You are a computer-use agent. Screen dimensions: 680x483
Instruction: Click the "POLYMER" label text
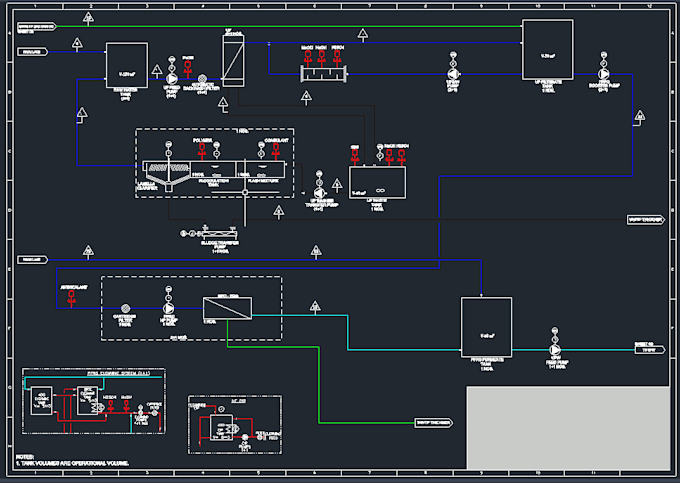pos(203,140)
